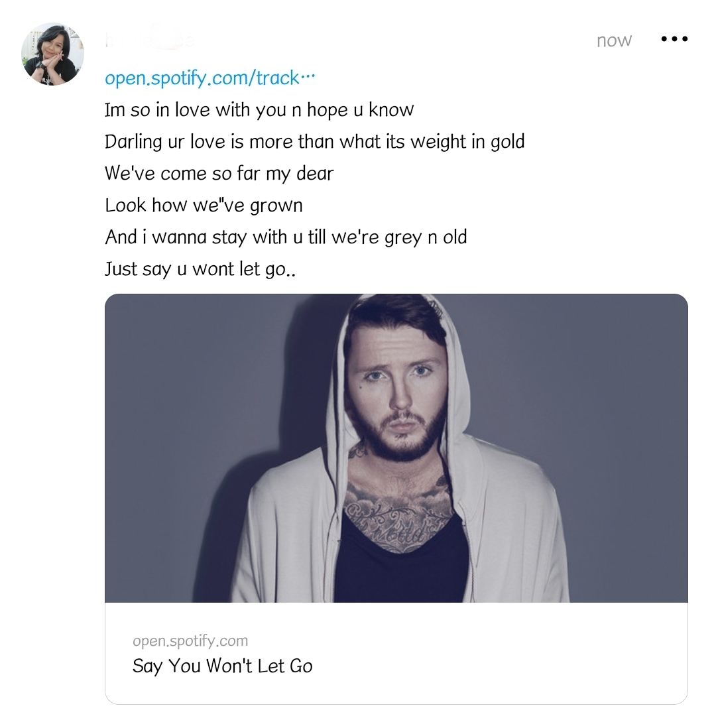Open the "Say You Won't Let Go" card title
Viewport: 716px width, 728px height.
[x=222, y=666]
